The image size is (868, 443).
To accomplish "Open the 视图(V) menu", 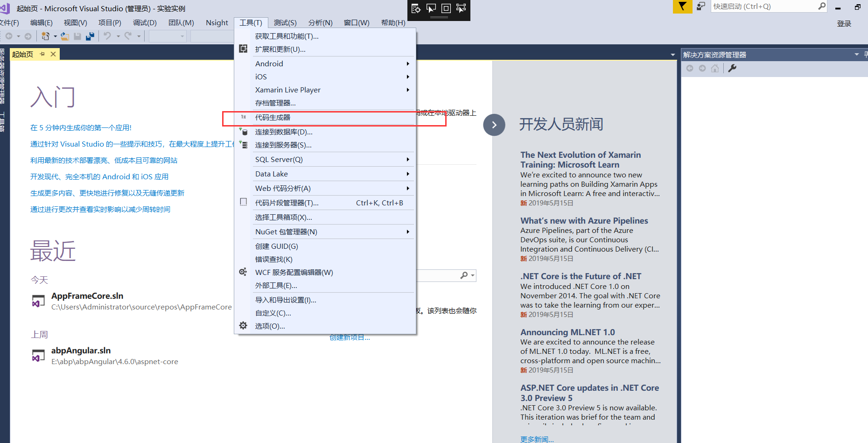I will pyautogui.click(x=76, y=22).
